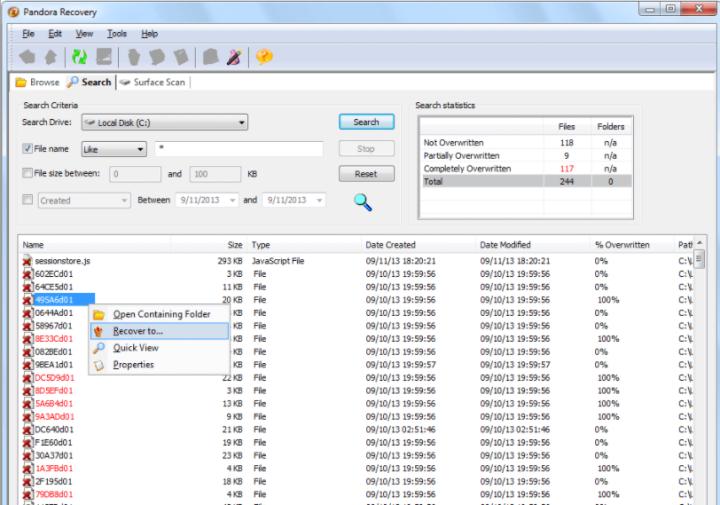Click the Recover to icon in context menu
720x505 pixels.
(98, 331)
